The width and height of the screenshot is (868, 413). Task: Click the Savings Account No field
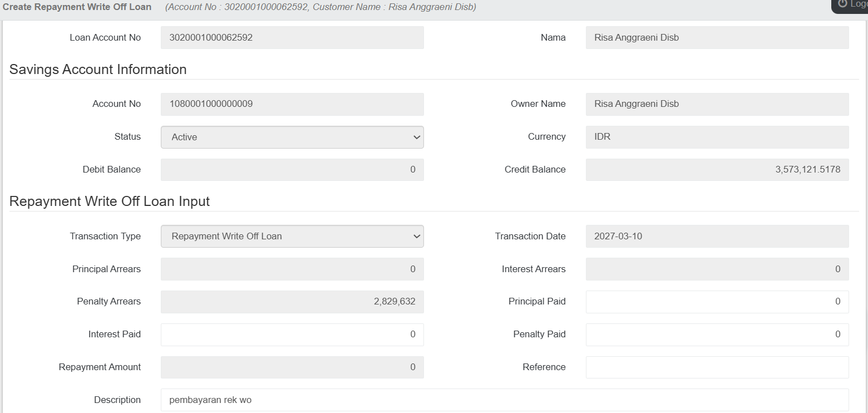292,104
